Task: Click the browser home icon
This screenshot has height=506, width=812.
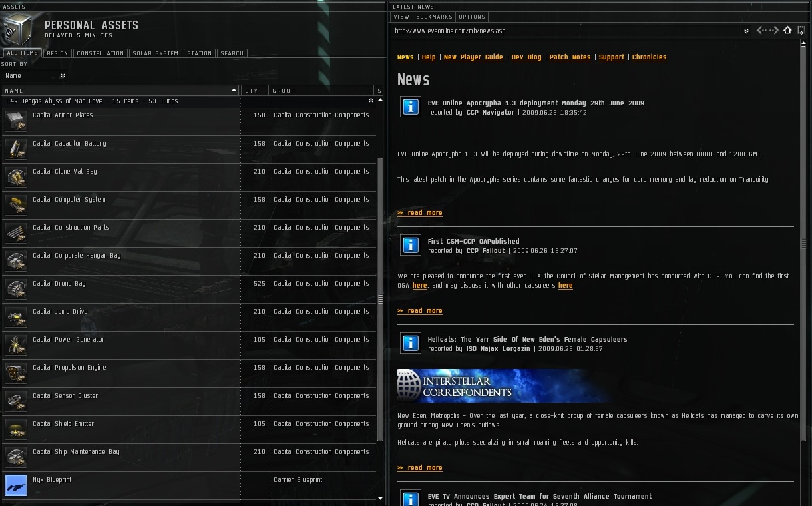Action: (x=788, y=31)
